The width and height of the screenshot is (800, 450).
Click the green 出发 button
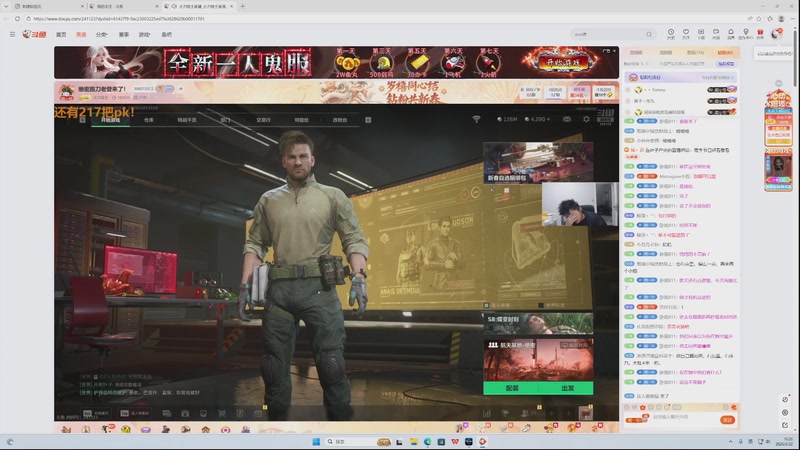pos(566,388)
